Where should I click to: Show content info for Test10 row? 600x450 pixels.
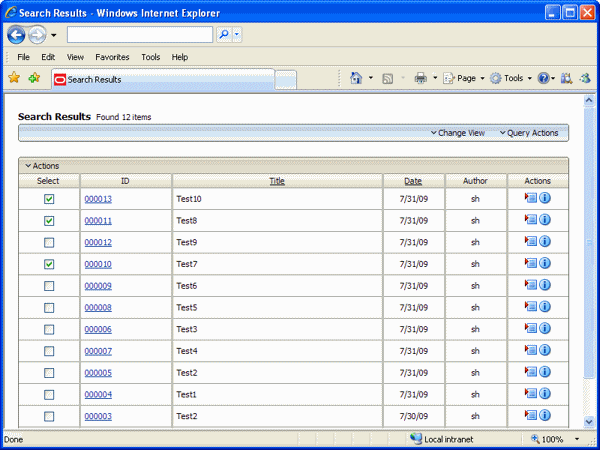(545, 198)
